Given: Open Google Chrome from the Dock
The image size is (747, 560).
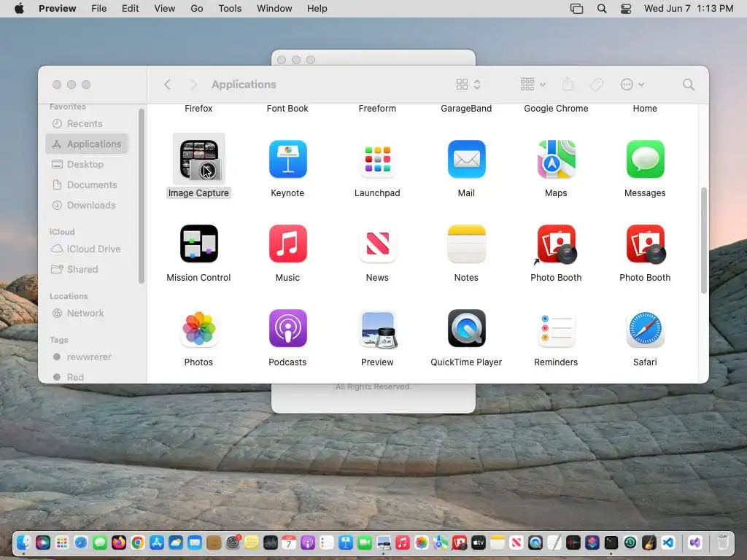Looking at the screenshot, I should point(138,542).
